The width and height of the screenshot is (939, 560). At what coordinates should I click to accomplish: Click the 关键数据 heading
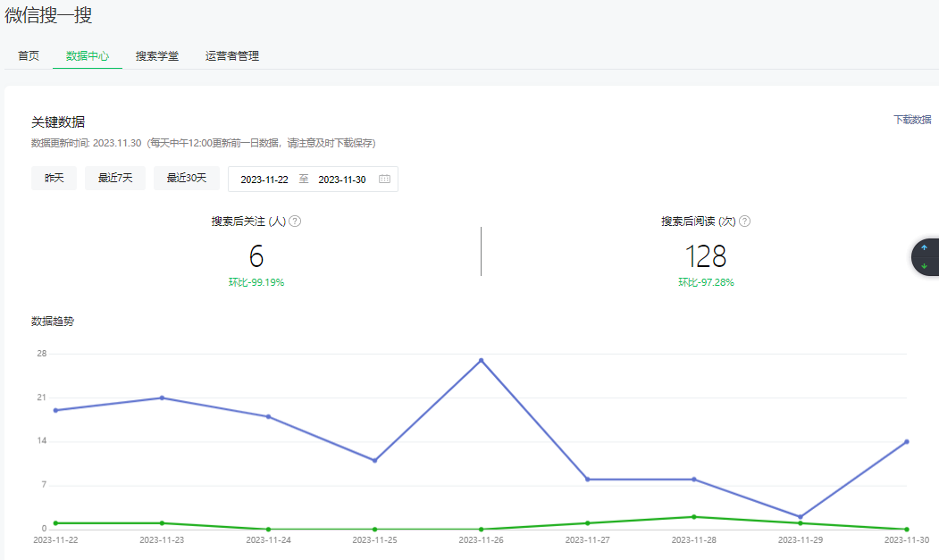pos(58,122)
